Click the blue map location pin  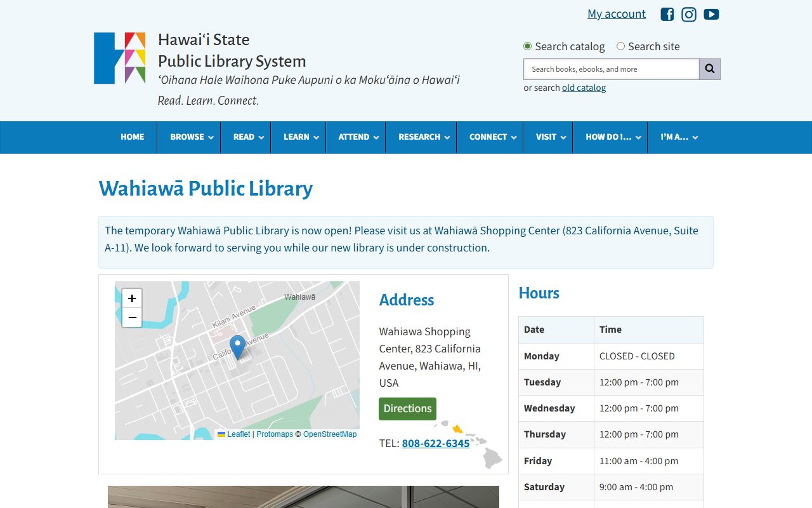[237, 347]
